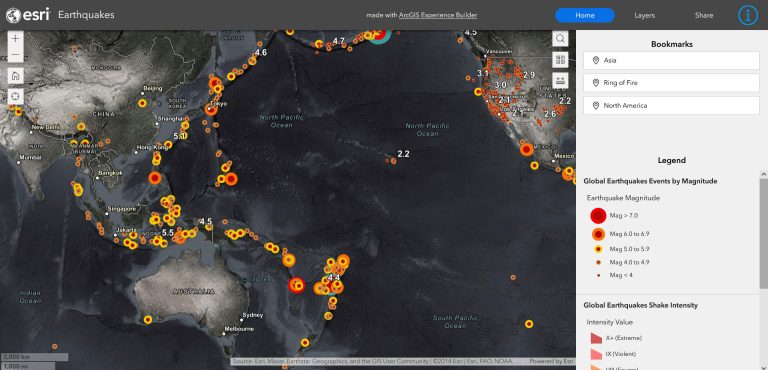Screen dimensions: 768x370
Task: Zoom out with the minus button
Action: click(x=16, y=54)
